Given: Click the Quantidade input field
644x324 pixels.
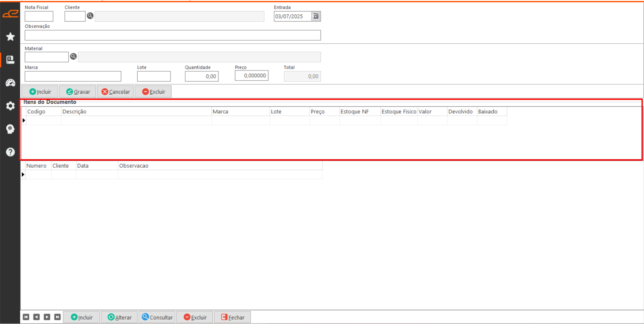Looking at the screenshot, I should point(201,76).
